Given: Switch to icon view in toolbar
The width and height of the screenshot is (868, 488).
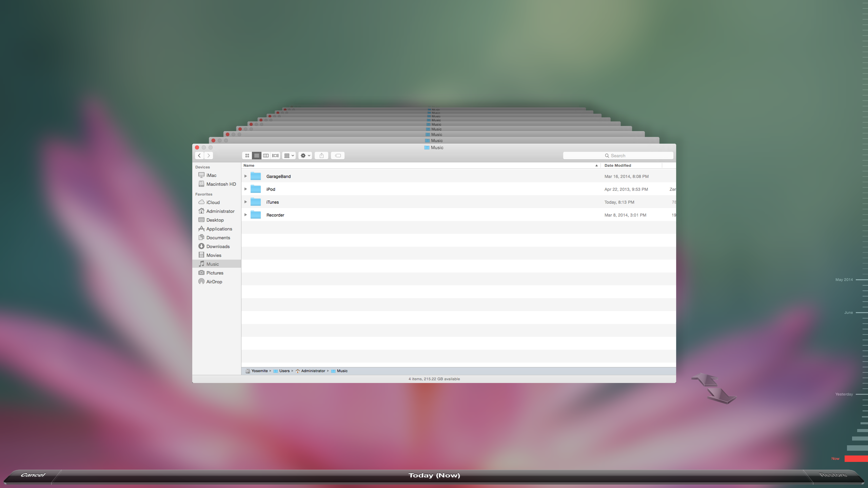Looking at the screenshot, I should tap(247, 156).
